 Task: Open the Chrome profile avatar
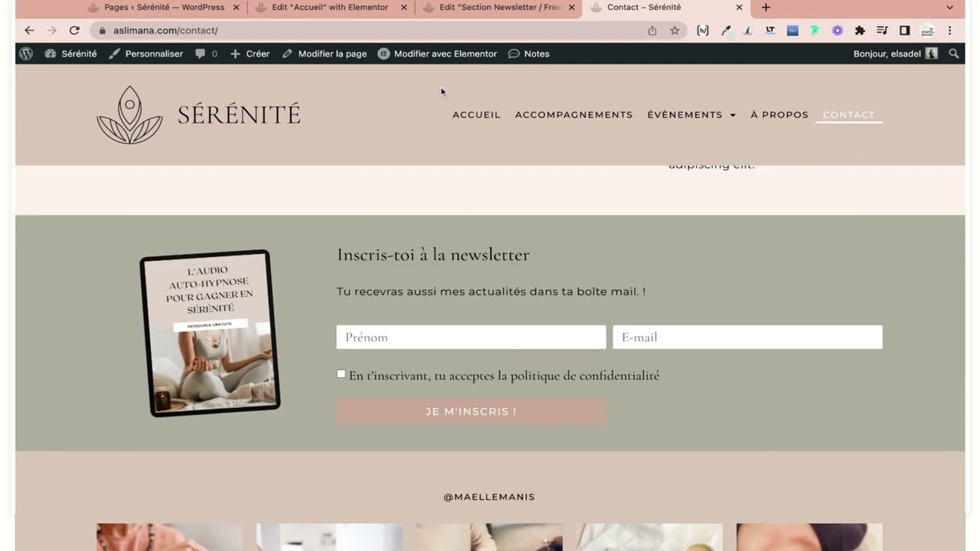927,31
